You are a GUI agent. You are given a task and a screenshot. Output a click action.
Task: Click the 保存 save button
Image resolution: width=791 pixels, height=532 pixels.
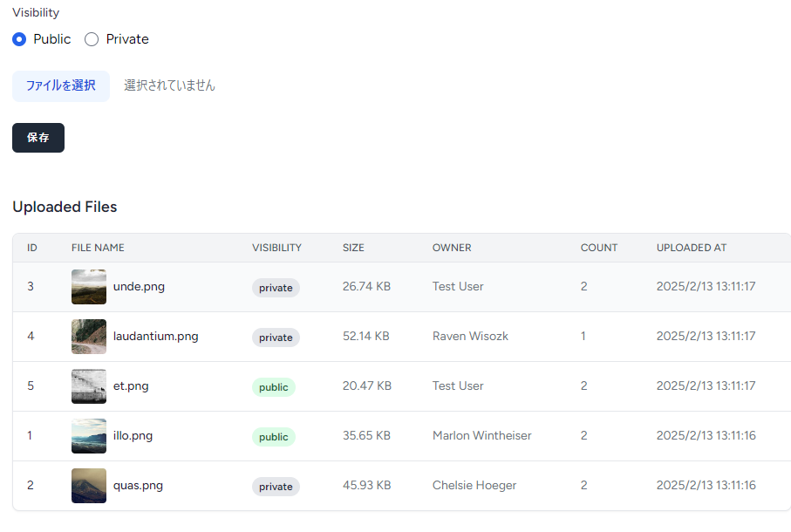coord(38,138)
